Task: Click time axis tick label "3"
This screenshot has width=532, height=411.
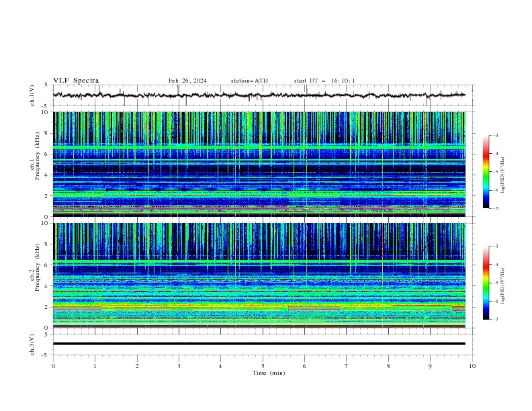Action: (179, 366)
